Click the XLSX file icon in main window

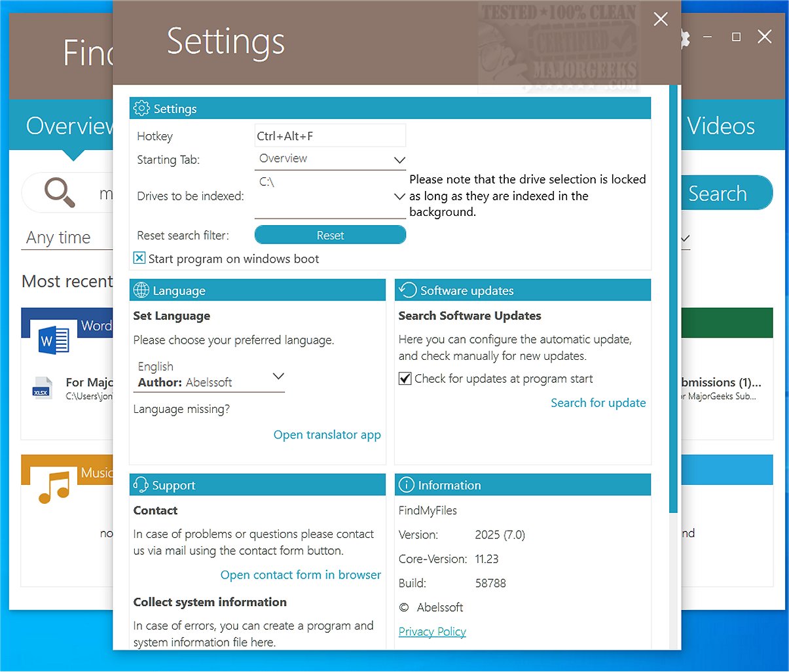click(42, 387)
